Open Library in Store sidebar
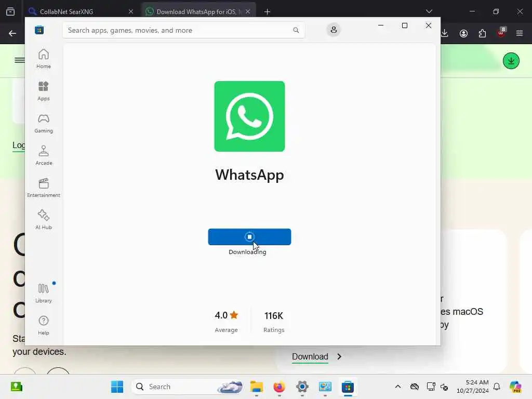 pyautogui.click(x=44, y=293)
